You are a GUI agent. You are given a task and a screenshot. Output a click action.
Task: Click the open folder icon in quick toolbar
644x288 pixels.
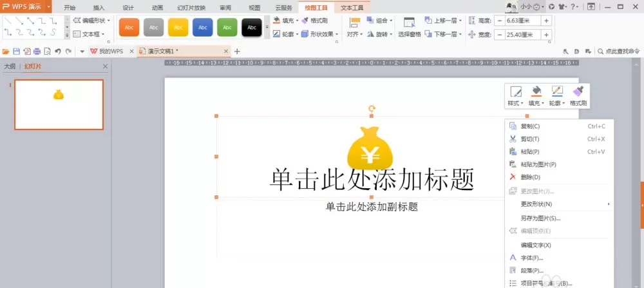pos(5,52)
